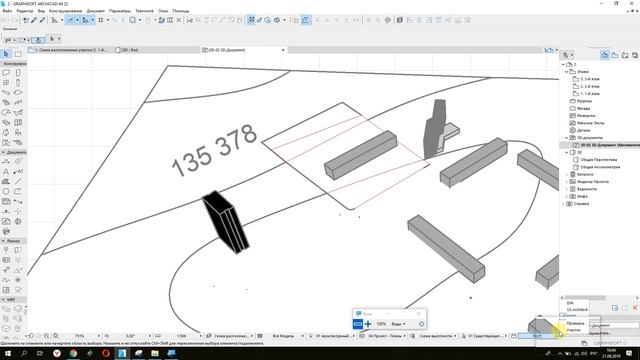
Task: Toggle Snap Guides and Points in the toolbar
Action: click(x=85, y=20)
